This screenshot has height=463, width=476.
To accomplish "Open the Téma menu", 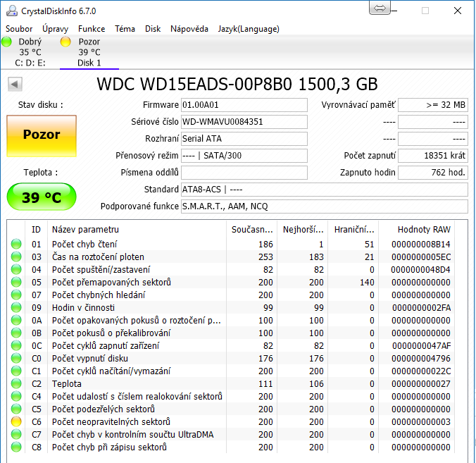I will click(125, 29).
